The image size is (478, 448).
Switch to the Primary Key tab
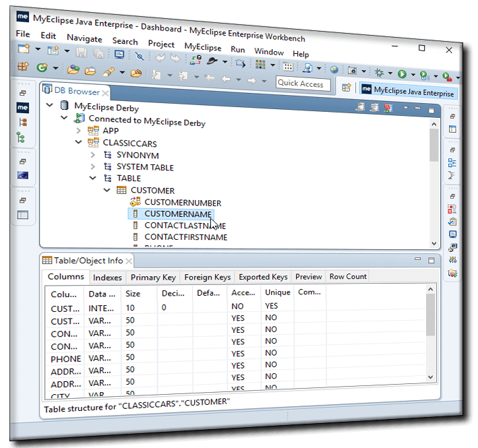153,278
